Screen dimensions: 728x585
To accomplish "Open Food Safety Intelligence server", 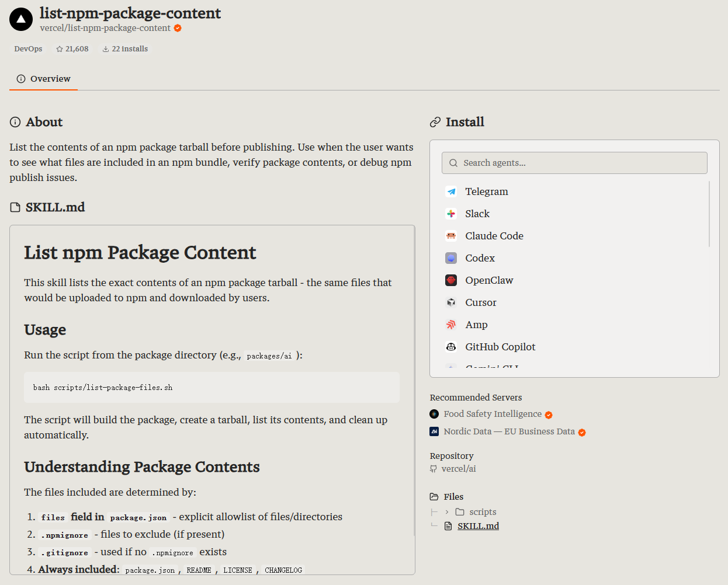I will (x=493, y=414).
